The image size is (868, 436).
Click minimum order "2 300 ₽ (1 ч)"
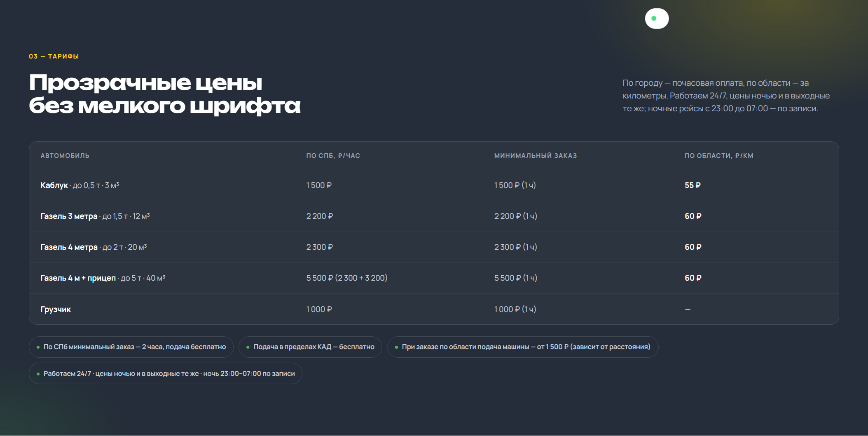click(516, 247)
